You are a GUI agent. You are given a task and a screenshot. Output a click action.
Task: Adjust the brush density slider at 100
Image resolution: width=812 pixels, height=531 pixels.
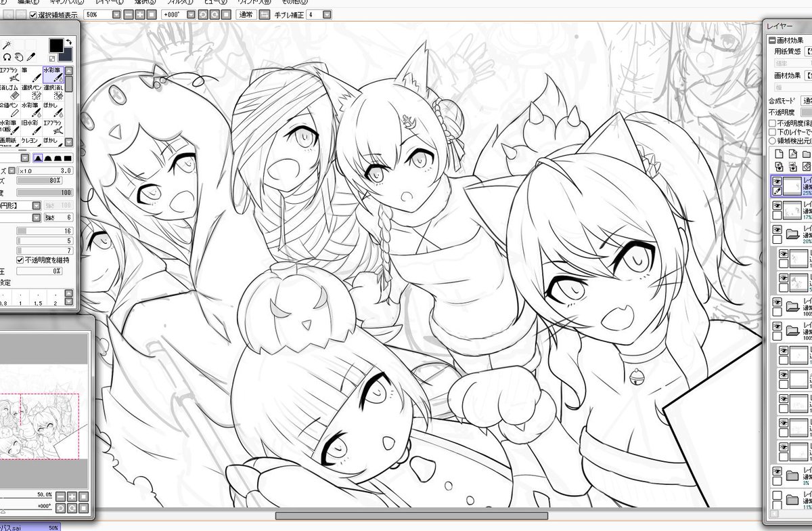click(44, 193)
